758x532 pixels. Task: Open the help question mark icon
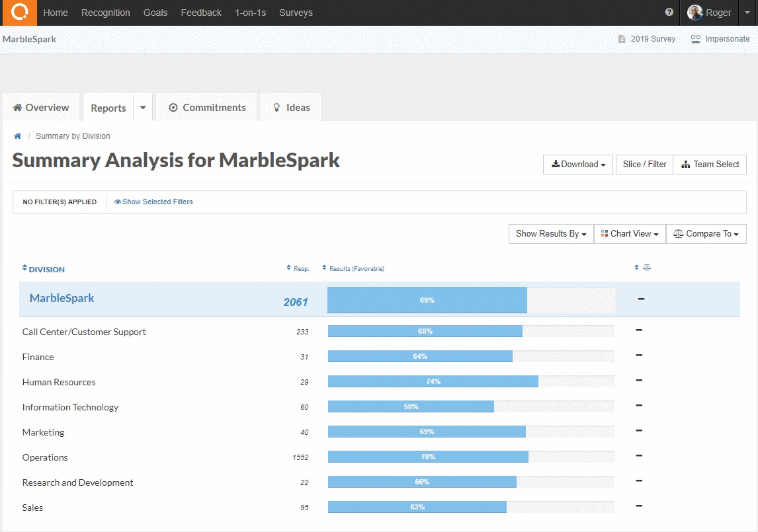click(x=669, y=12)
